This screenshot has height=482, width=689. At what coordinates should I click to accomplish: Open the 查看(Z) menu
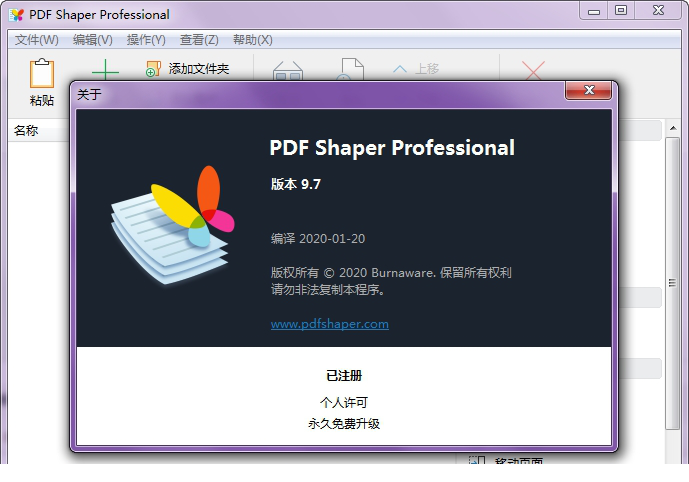pos(199,40)
